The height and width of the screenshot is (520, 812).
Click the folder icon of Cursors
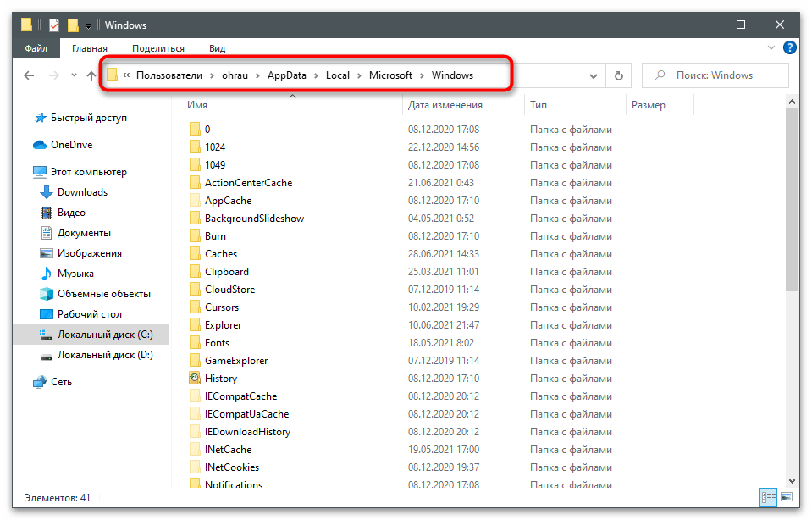coord(195,307)
